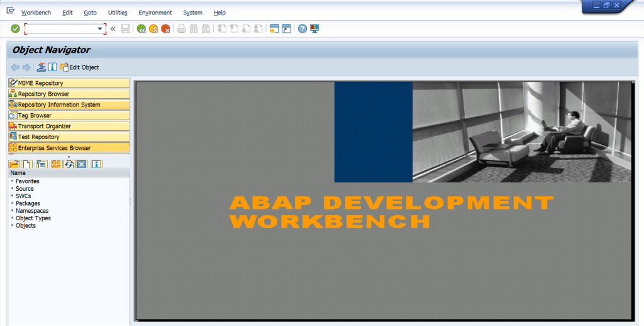
Task: Open the Tag Browser
Action: [69, 115]
